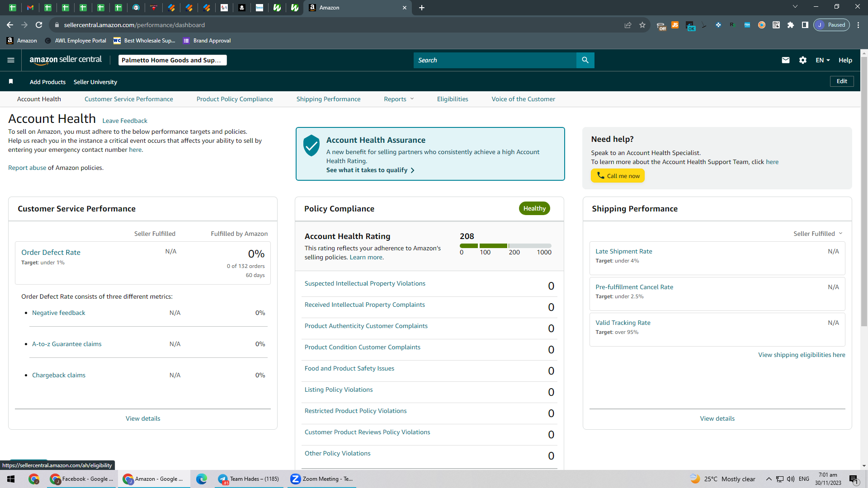Click the bookmark flag icon
Screen dimensions: 868x488
pyautogui.click(x=11, y=81)
